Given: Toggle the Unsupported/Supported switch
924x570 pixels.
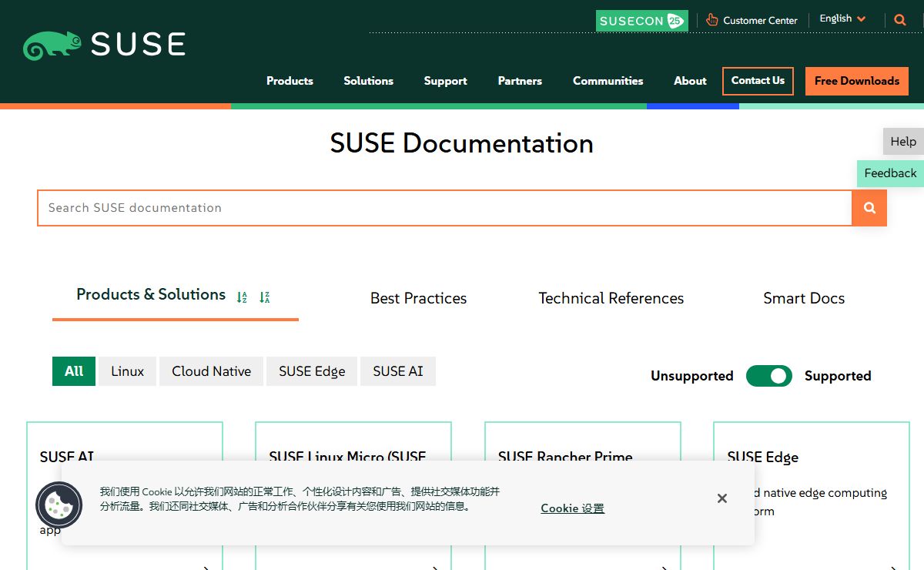Looking at the screenshot, I should 768,376.
